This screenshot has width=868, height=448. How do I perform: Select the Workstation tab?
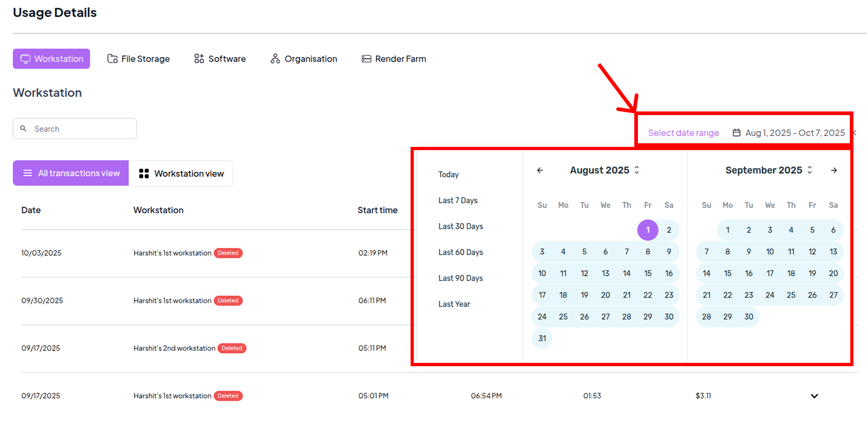51,59
